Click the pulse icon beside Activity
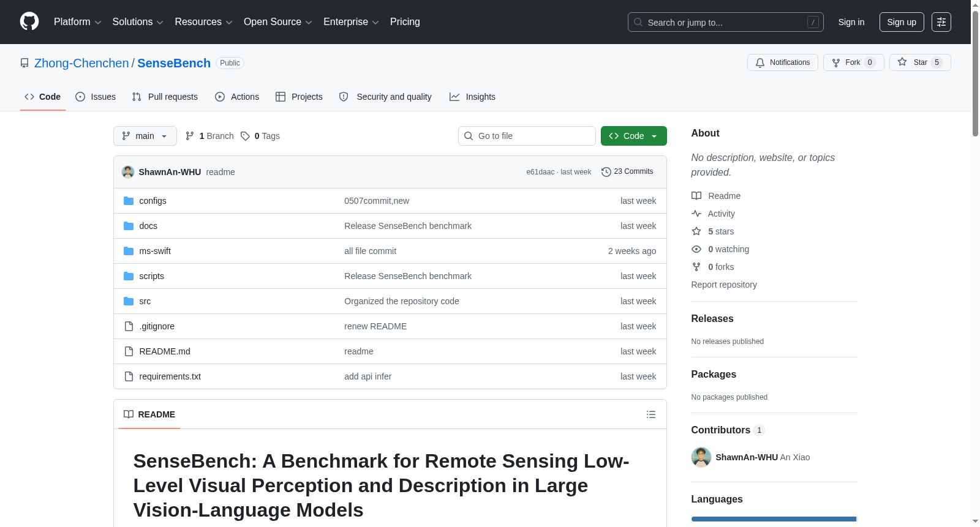 [x=696, y=214]
